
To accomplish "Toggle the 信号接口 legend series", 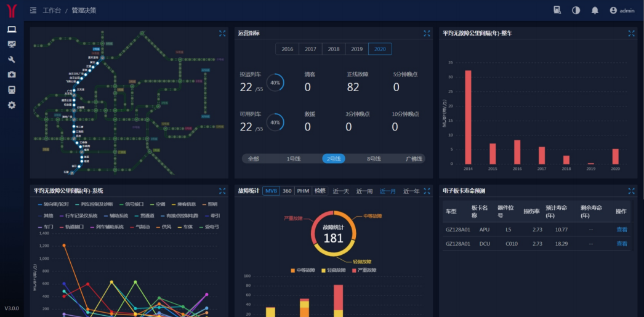I will [131, 204].
